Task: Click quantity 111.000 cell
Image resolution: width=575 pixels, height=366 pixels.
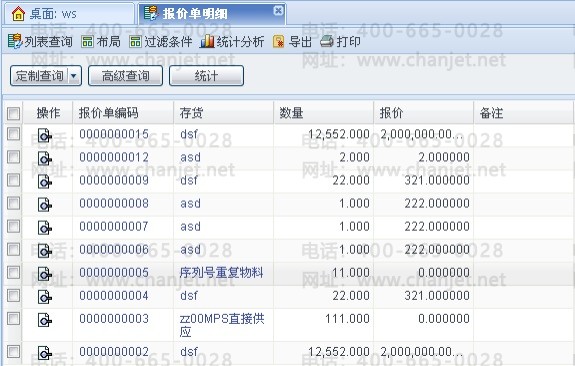Action: click(x=347, y=318)
